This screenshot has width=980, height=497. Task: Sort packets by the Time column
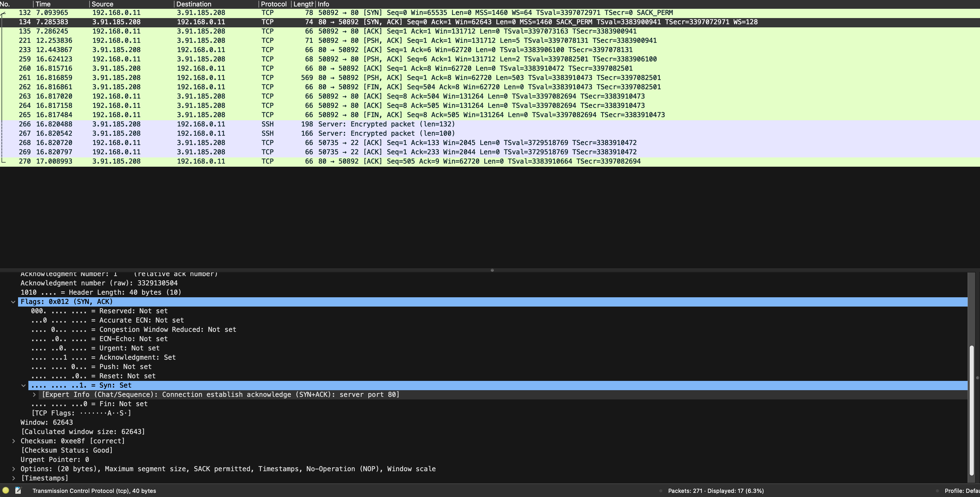tap(43, 4)
